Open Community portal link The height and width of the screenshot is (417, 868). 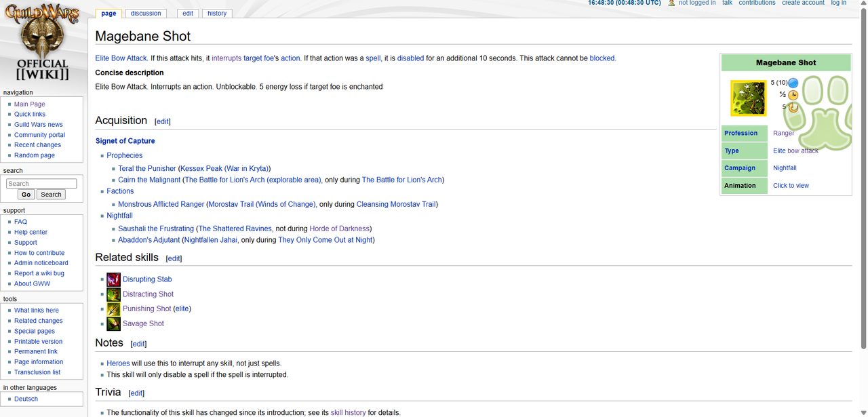(x=40, y=135)
